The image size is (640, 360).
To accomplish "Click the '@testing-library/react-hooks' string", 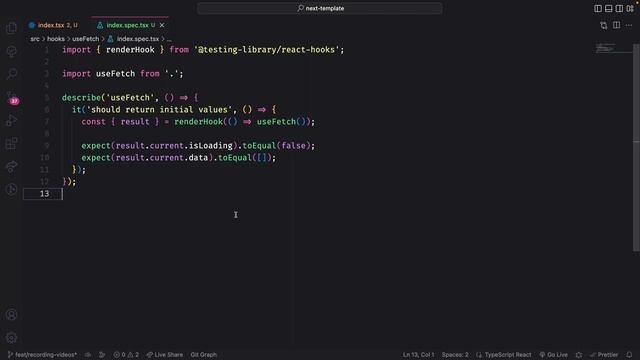I will 267,50.
